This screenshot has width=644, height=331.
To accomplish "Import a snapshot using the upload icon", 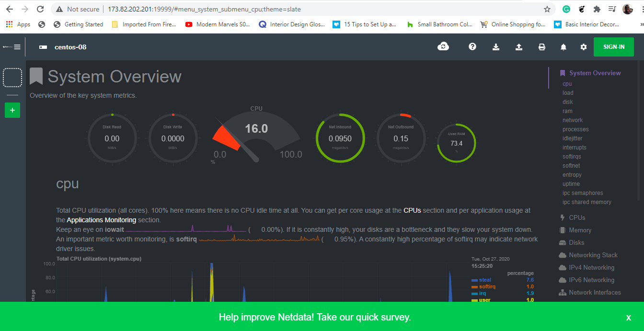I will click(518, 46).
